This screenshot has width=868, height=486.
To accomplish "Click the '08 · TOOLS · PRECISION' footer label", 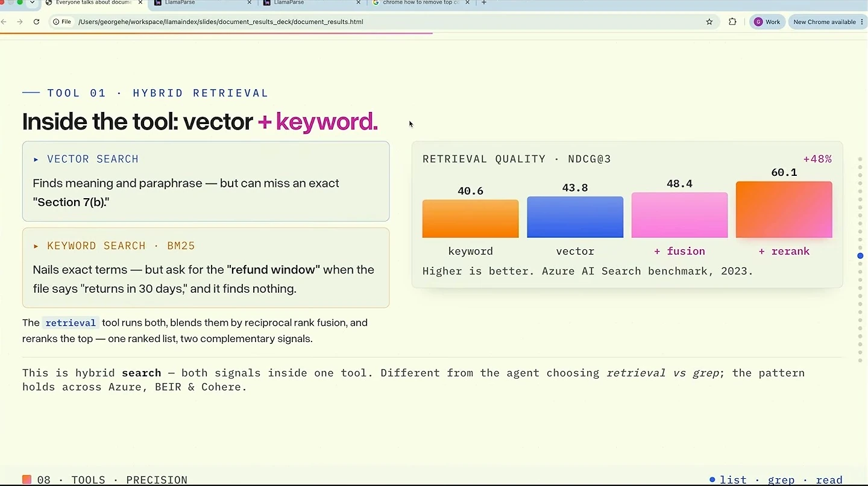I will (x=112, y=480).
